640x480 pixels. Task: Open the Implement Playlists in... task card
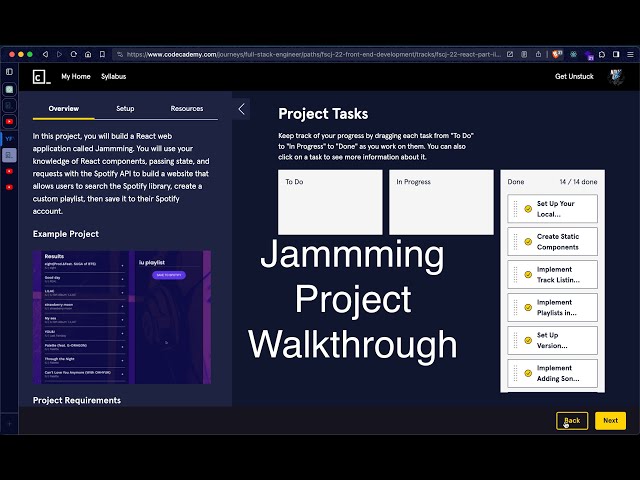553,307
